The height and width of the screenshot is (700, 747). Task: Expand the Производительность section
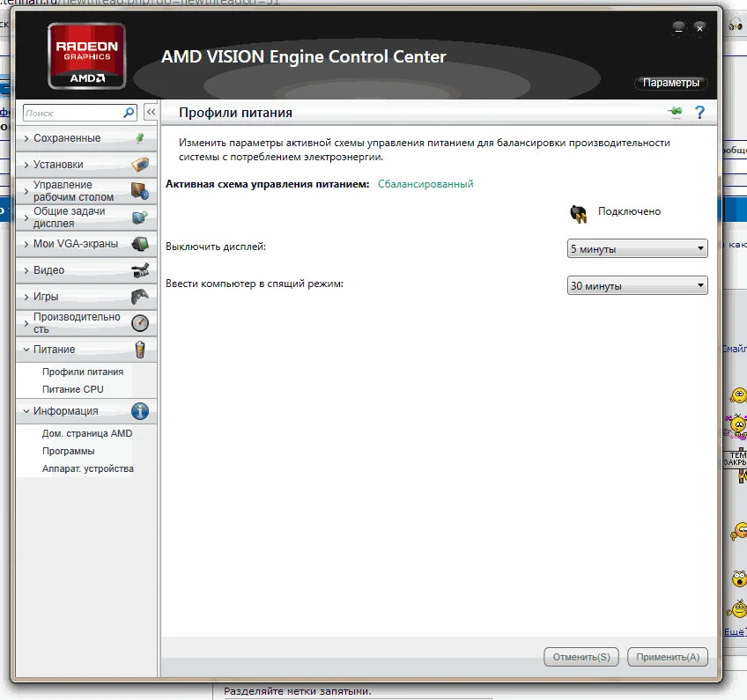[x=86, y=323]
